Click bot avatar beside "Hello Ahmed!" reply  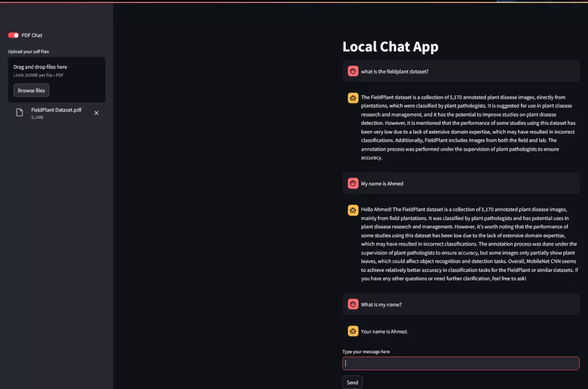click(353, 210)
